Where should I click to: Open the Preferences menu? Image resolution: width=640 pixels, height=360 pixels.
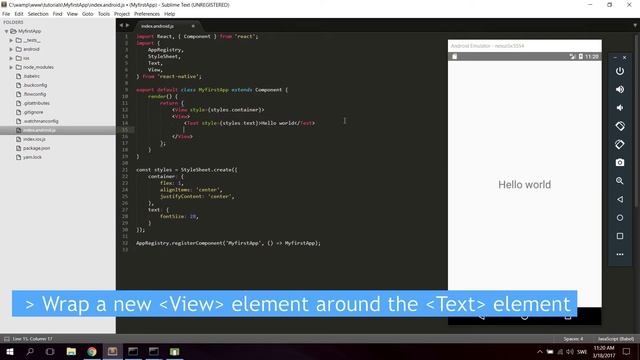147,14
